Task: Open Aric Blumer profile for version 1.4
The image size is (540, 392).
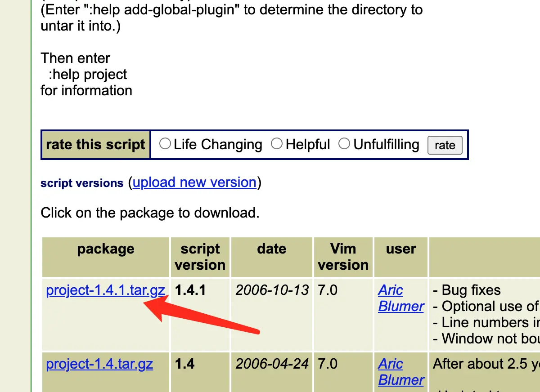Action: coord(400,372)
